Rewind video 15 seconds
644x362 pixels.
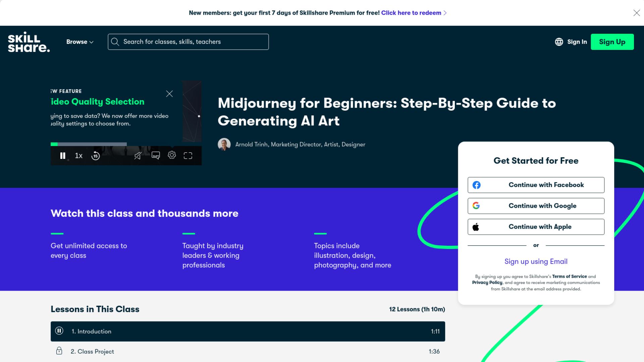96,156
